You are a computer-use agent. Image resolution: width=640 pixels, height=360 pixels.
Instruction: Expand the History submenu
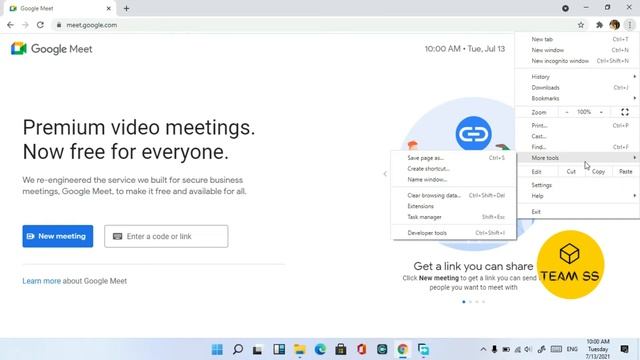[578, 77]
